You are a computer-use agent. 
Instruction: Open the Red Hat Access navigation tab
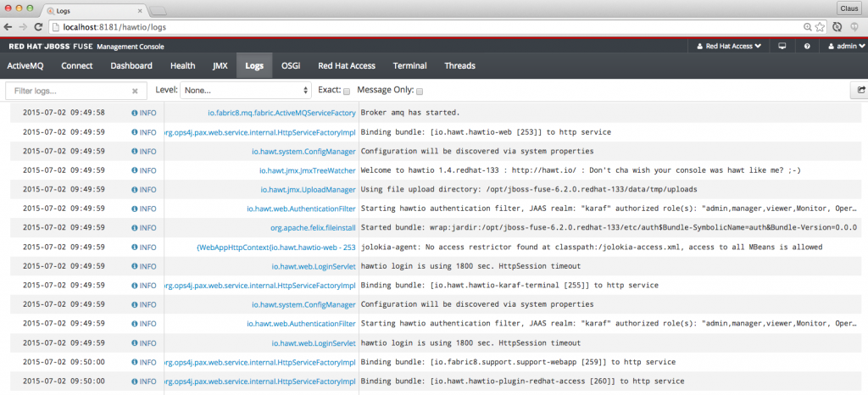point(347,65)
